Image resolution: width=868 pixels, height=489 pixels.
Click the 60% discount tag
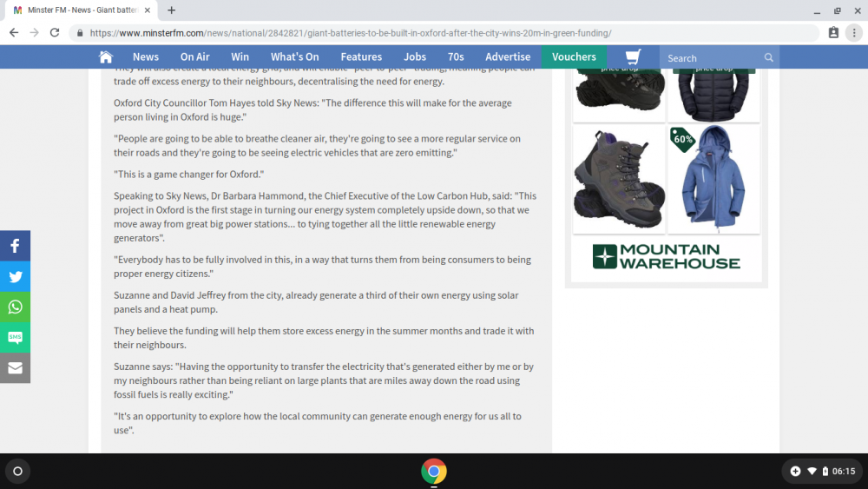coord(682,139)
